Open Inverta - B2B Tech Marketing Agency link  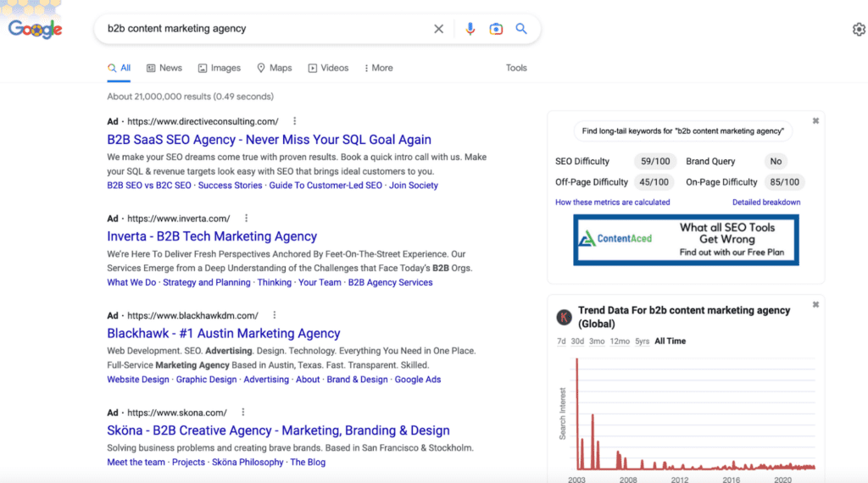click(x=212, y=236)
